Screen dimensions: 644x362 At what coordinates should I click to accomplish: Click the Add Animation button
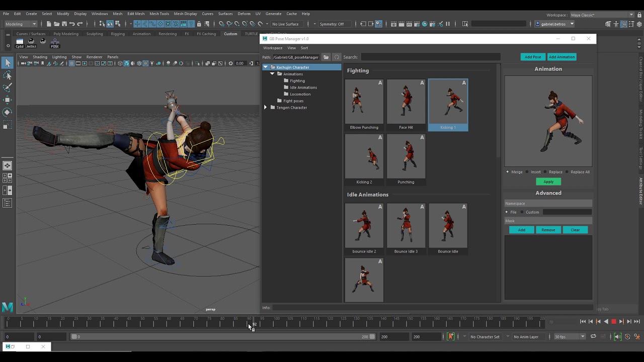click(561, 57)
